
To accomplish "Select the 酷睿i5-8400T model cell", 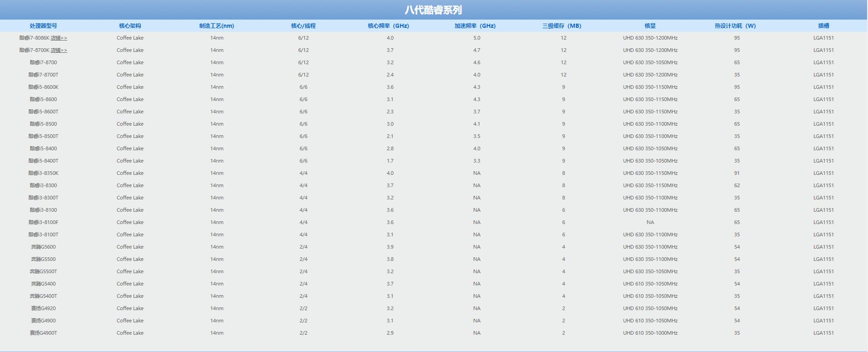I will pyautogui.click(x=43, y=161).
